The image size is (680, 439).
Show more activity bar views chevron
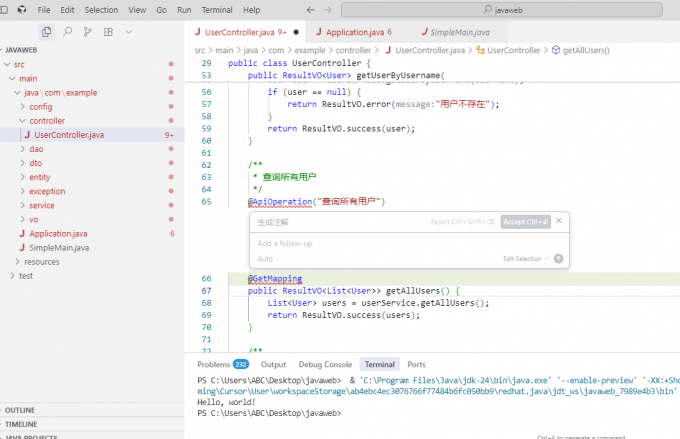click(128, 32)
